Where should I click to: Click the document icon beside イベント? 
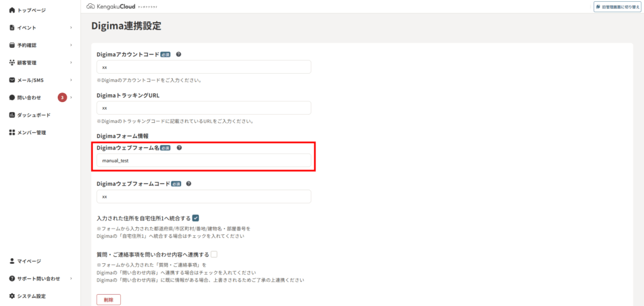(12, 28)
